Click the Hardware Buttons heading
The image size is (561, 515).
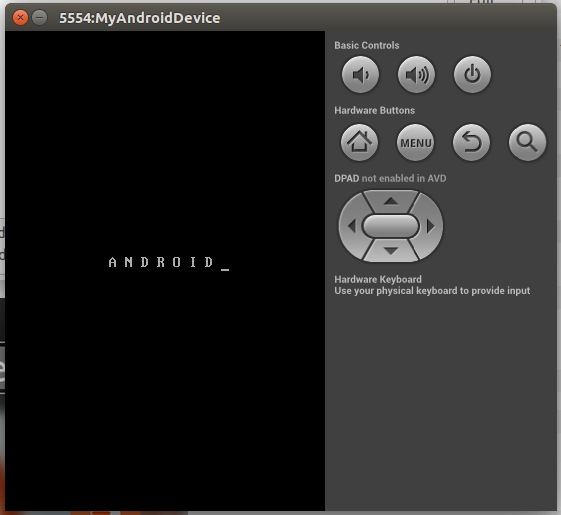point(375,110)
